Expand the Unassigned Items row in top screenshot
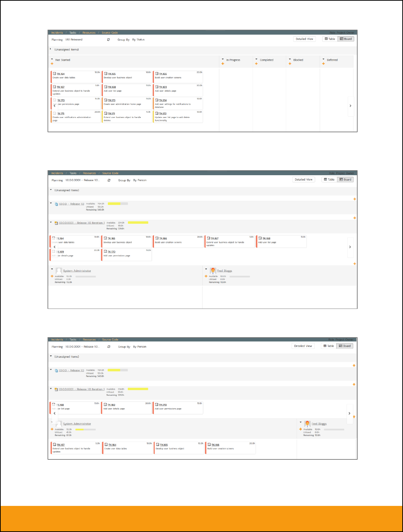The image size is (403, 532). (x=50, y=49)
